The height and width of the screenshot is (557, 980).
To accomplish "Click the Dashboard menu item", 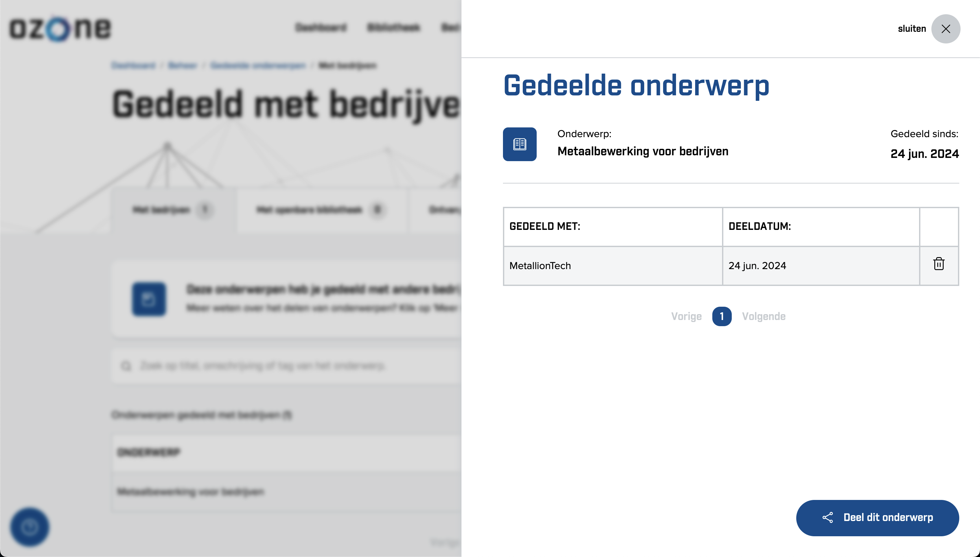I will 321,27.
